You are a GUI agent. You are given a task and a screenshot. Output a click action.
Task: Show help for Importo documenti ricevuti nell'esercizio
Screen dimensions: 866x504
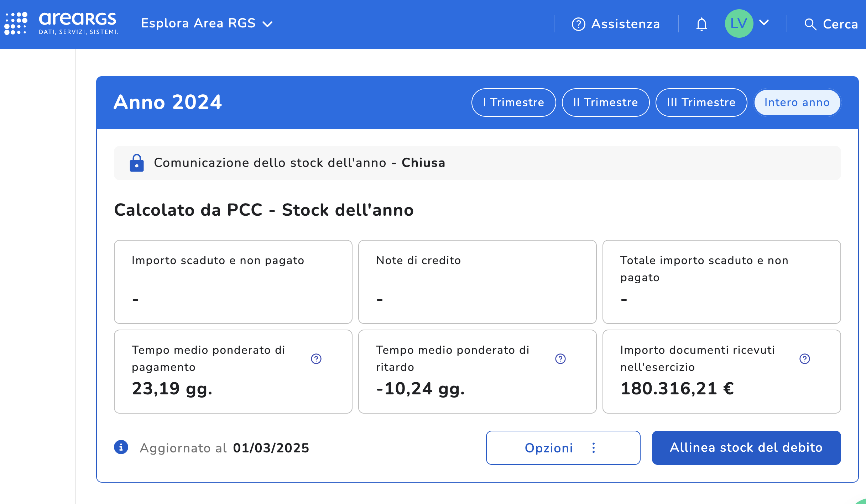click(805, 358)
